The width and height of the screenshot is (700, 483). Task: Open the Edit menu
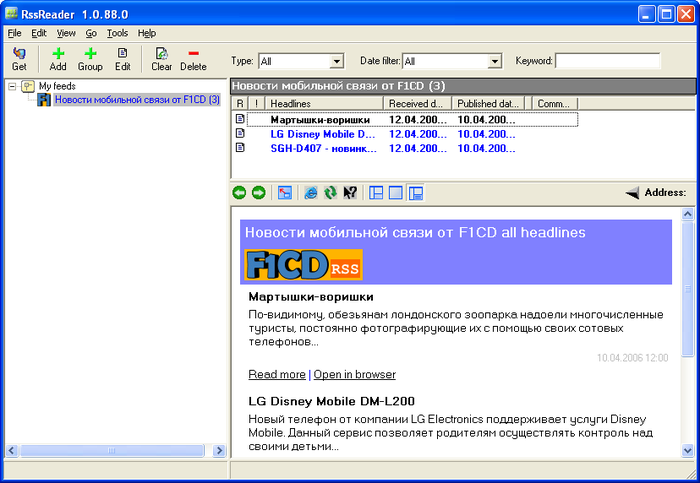click(39, 33)
